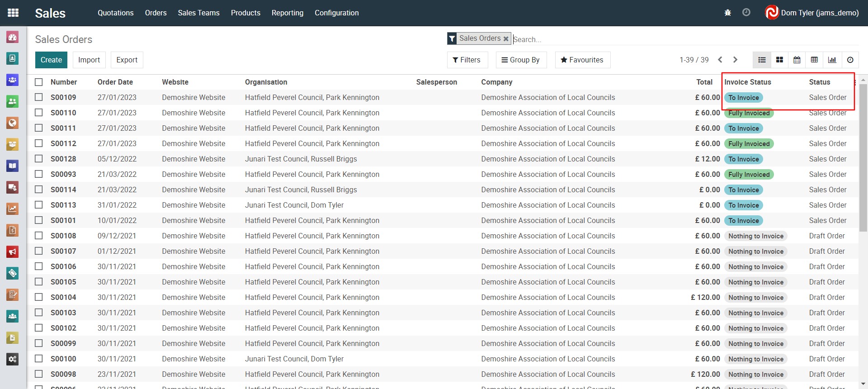Switch to Pivot table view
868x389 pixels.
tap(814, 60)
